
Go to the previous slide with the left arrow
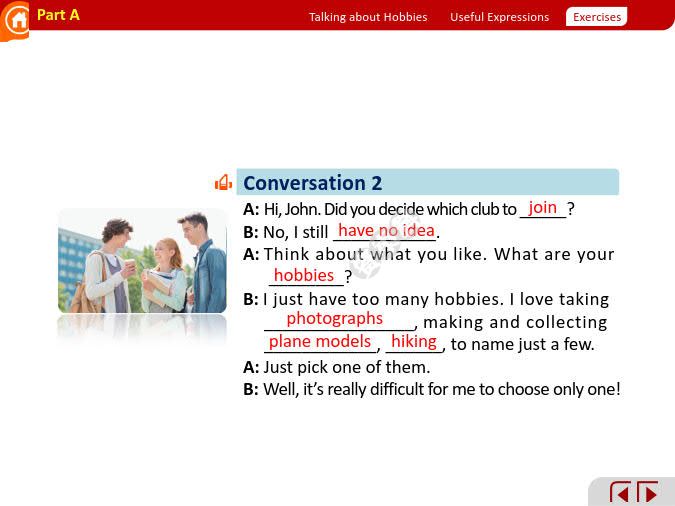(620, 493)
